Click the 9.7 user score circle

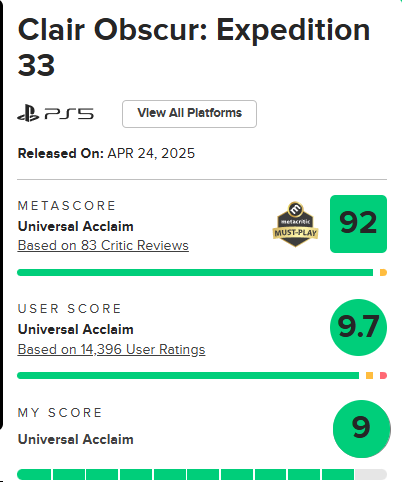358,327
